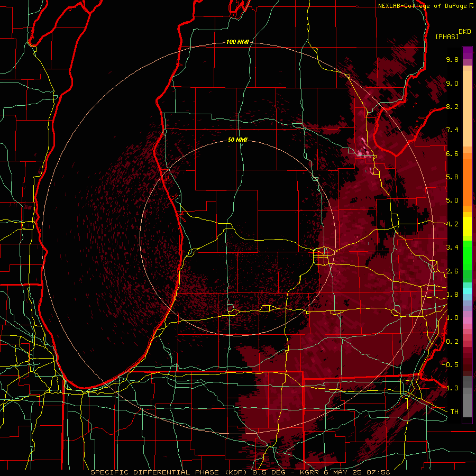This screenshot has width=476, height=476.
Task: Click the 0.2 scale value
Action: coord(452,342)
